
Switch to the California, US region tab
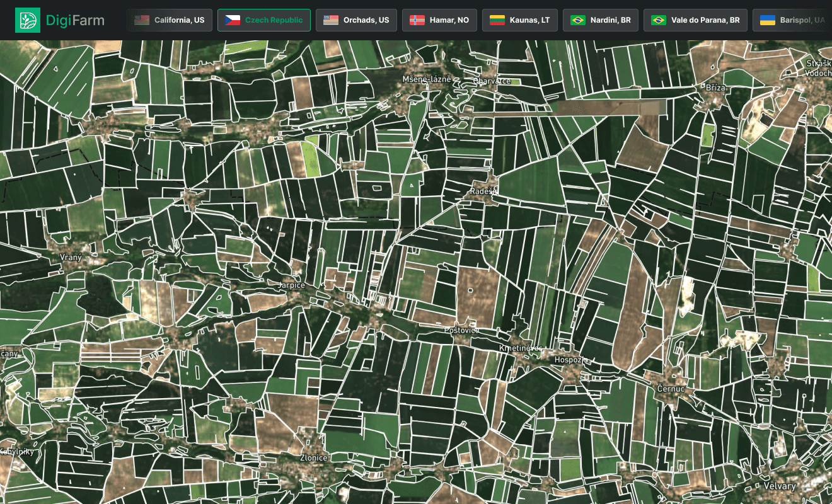point(170,20)
